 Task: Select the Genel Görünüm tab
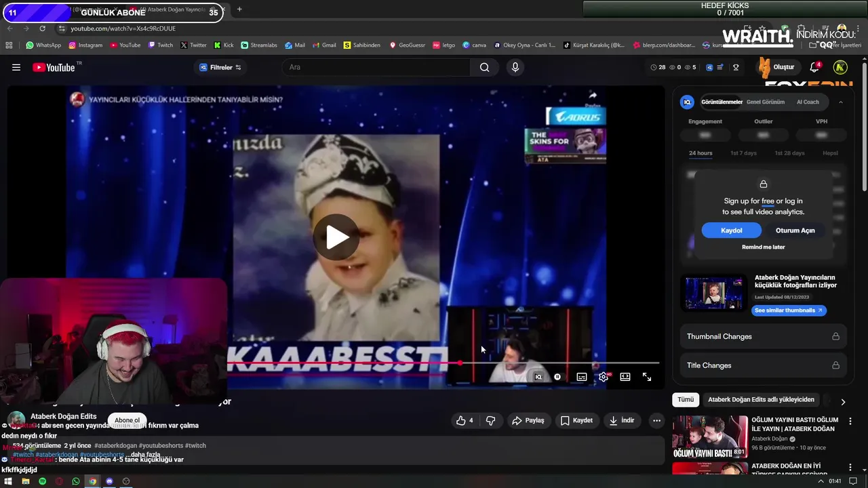coord(766,102)
